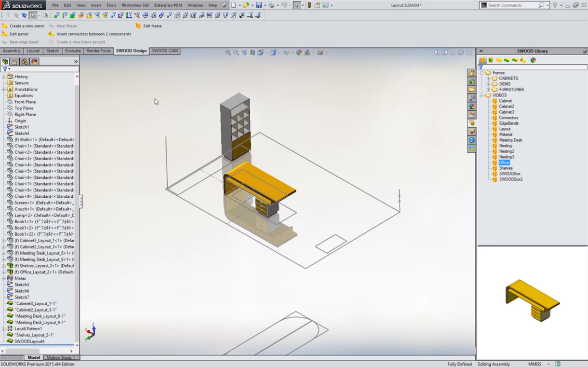Collapse the VIDEOS folder in library
The image size is (588, 367).
481,95
